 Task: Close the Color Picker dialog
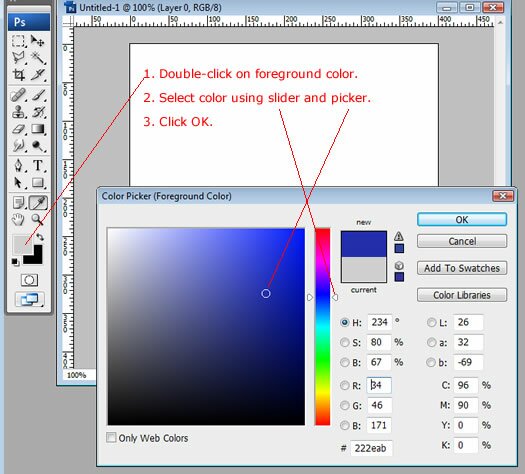[x=503, y=196]
